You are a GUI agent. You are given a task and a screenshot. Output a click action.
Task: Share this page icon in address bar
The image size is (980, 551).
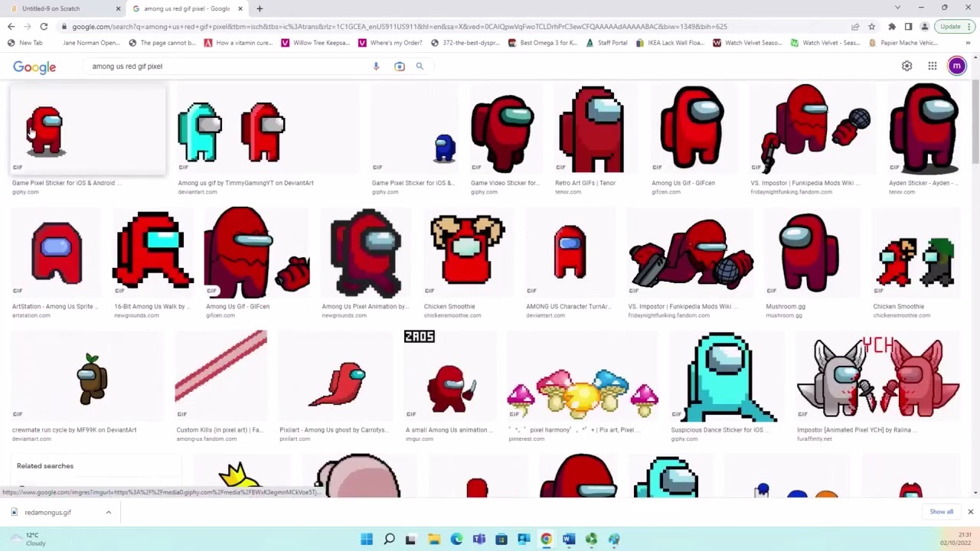point(854,27)
